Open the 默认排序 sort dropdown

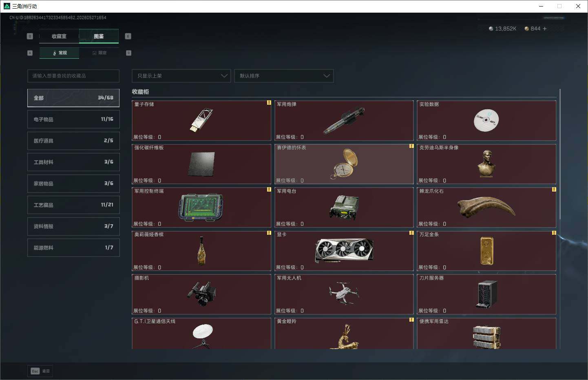pos(284,76)
